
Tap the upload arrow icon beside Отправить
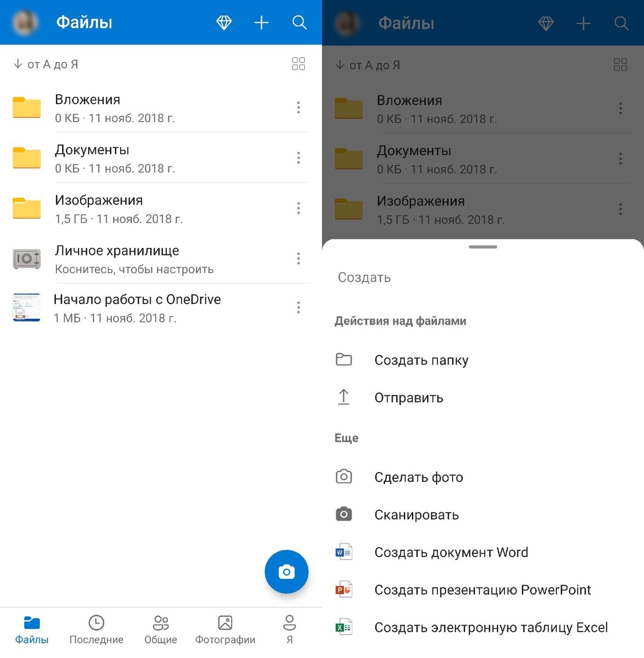pyautogui.click(x=344, y=397)
